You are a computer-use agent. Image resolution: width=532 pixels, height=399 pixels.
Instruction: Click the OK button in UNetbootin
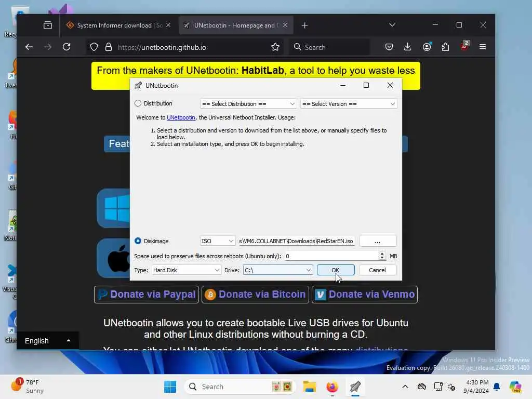[336, 270]
